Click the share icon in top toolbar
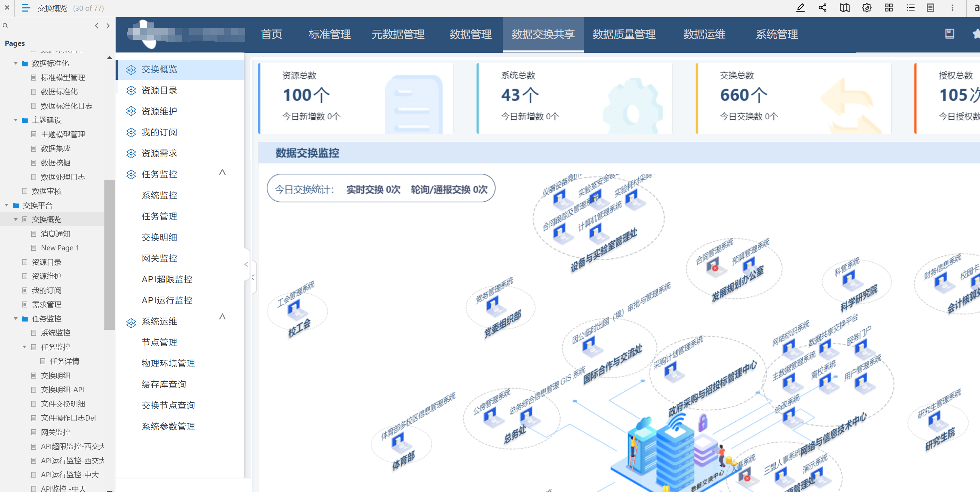Screen dimensions: 980x492 pyautogui.click(x=822, y=8)
